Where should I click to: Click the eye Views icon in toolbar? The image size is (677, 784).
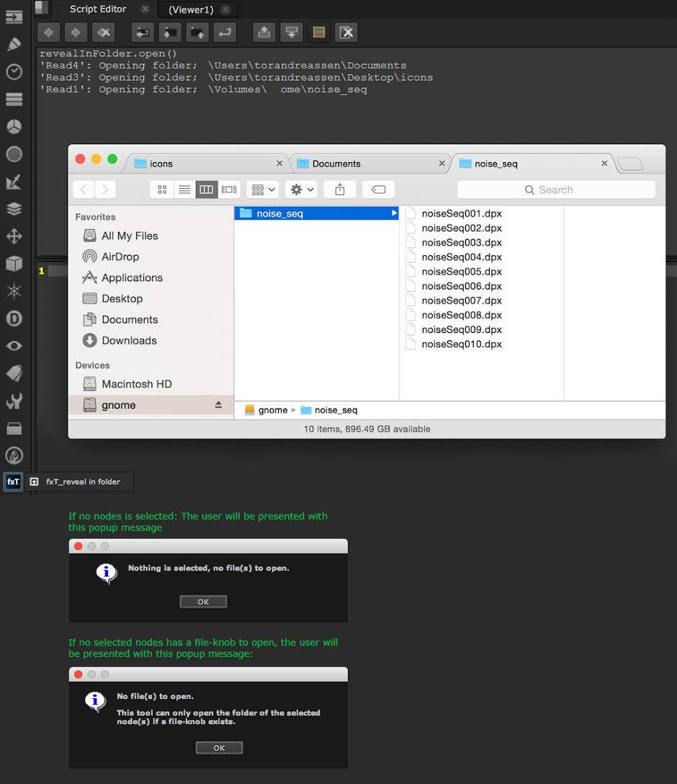[14, 346]
